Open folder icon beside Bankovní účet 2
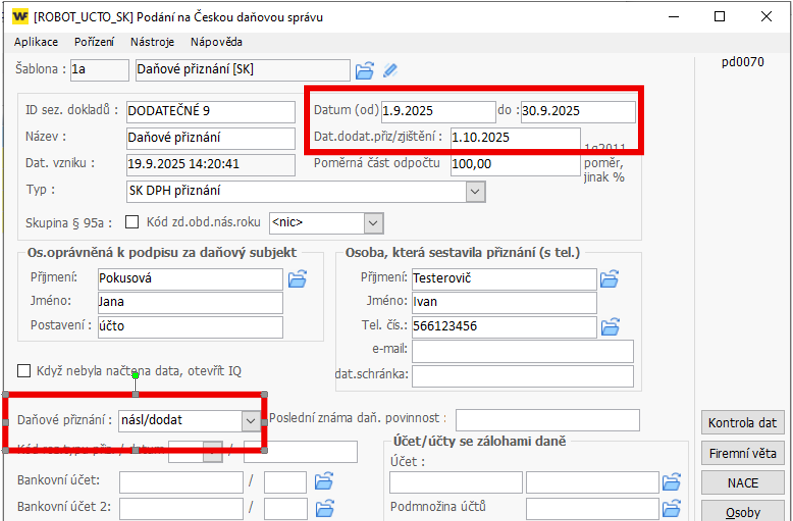 [x=323, y=507]
